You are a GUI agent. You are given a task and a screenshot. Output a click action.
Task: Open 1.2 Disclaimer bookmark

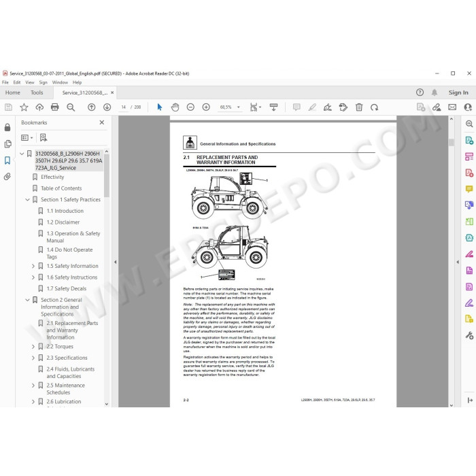pyautogui.click(x=63, y=222)
